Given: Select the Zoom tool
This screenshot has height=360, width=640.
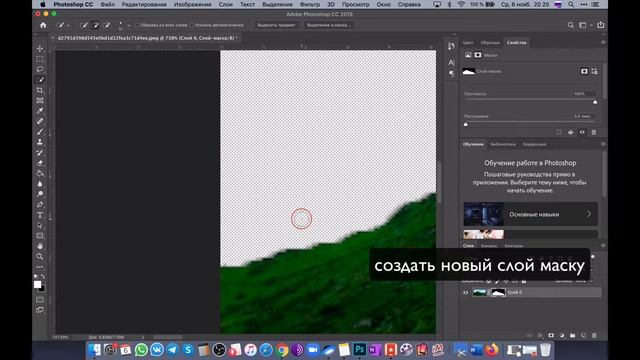Looking at the screenshot, I should pyautogui.click(x=40, y=257).
